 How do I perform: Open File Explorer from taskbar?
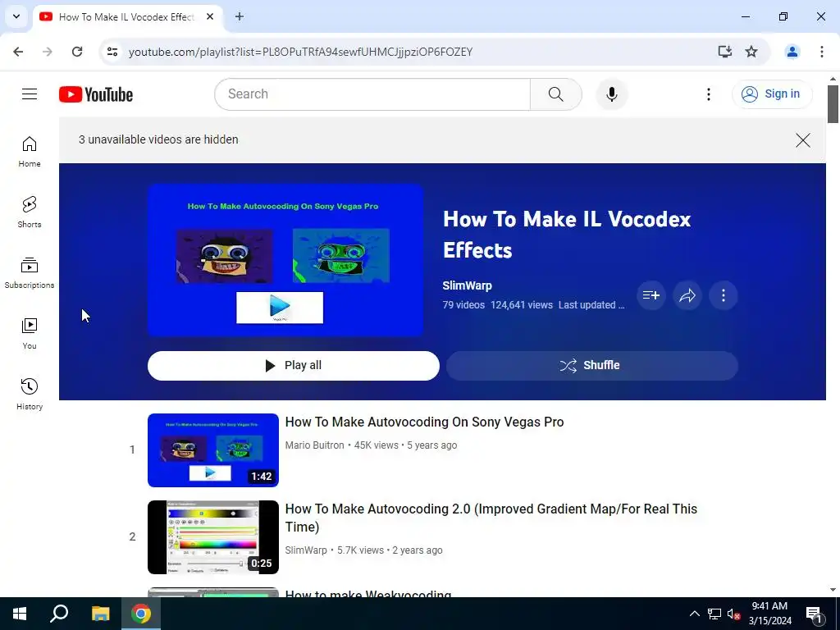pyautogui.click(x=100, y=614)
